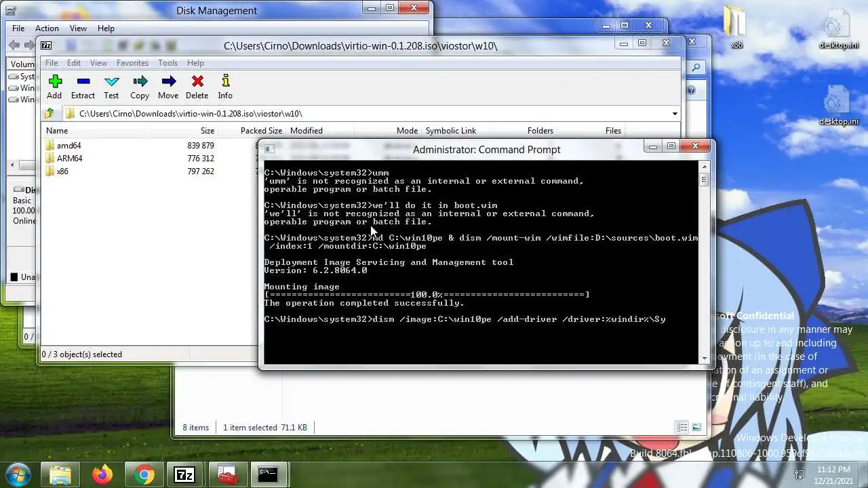The image size is (868, 488).
Task: Open 7-Zip Edit menu
Action: [x=74, y=63]
